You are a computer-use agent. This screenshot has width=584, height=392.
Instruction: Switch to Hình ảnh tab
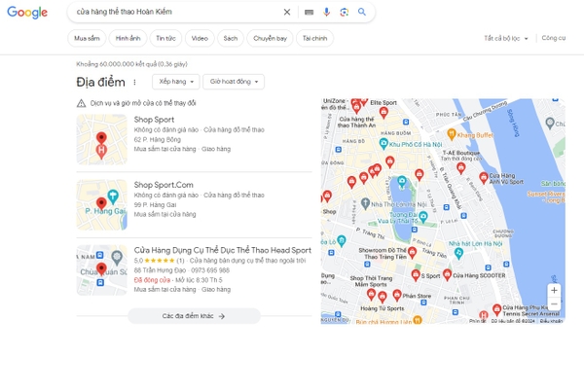(128, 38)
